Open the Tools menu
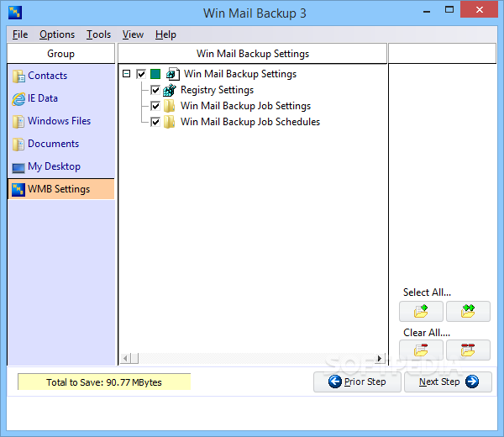The image size is (504, 437). (98, 34)
